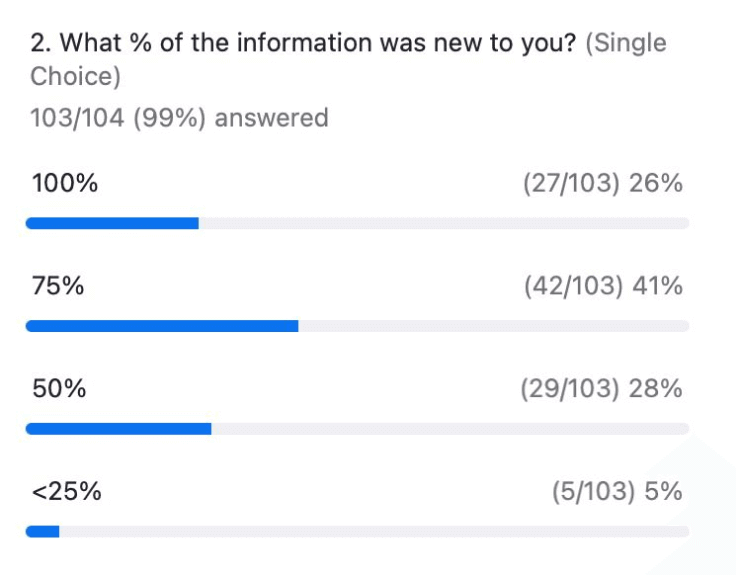Click the "(5/103) 5%" result count
Viewport: 738px width, 575px height.
click(616, 492)
